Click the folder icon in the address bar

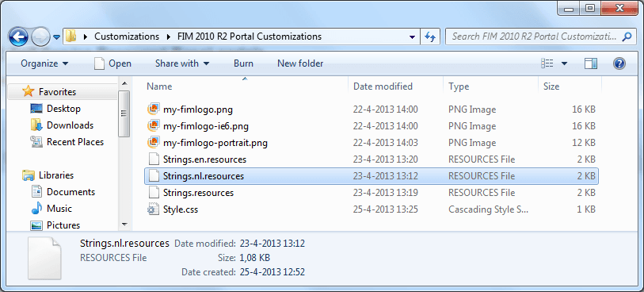pos(71,36)
